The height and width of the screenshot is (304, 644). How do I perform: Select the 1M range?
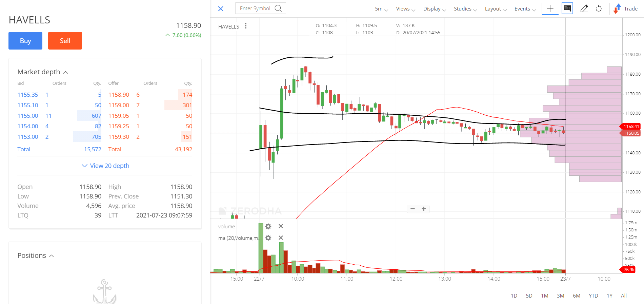pos(545,296)
